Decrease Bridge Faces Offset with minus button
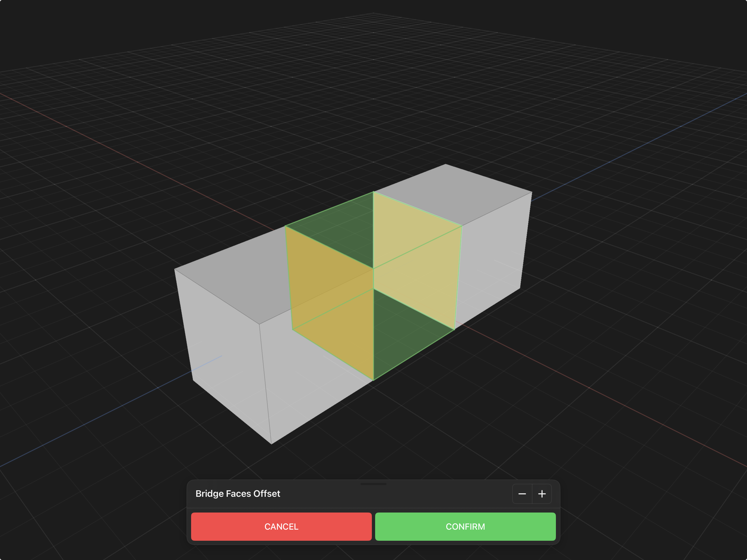This screenshot has width=747, height=560. click(x=522, y=494)
